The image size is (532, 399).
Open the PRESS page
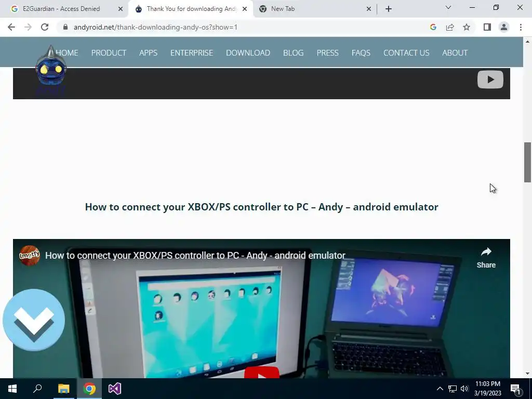click(327, 53)
